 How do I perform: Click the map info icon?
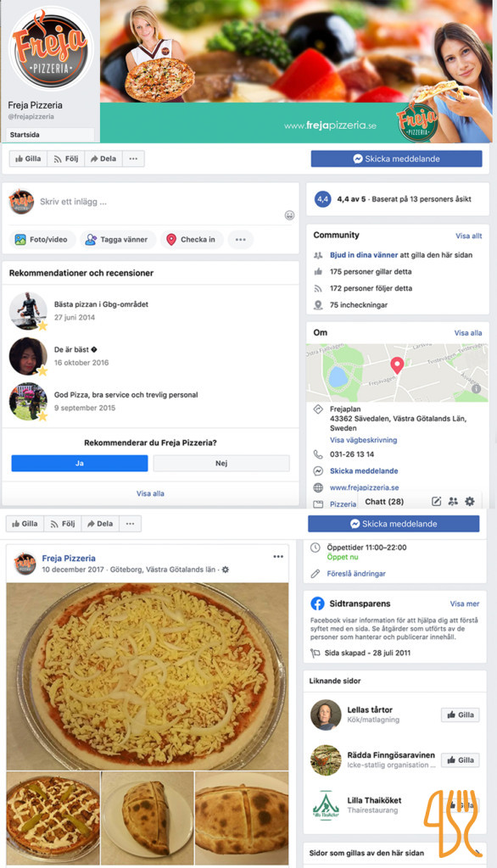click(476, 388)
